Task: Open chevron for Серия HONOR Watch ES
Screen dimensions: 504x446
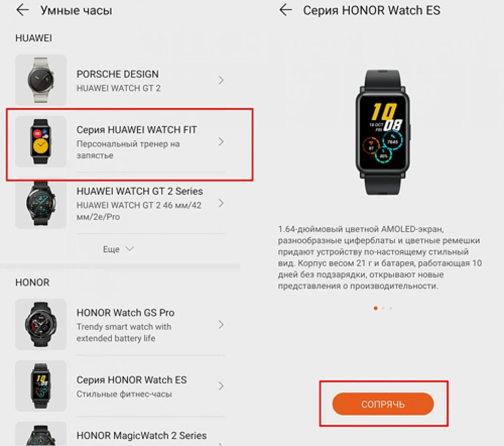Action: click(x=221, y=386)
